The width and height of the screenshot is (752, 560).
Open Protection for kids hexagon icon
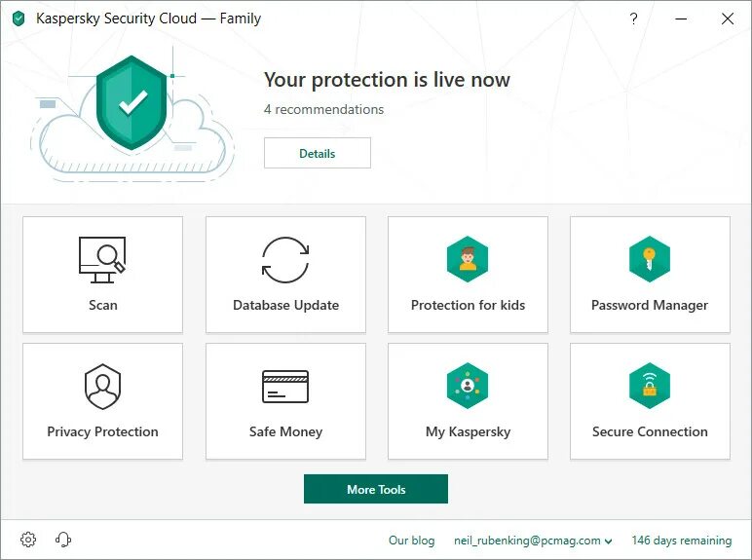point(468,259)
